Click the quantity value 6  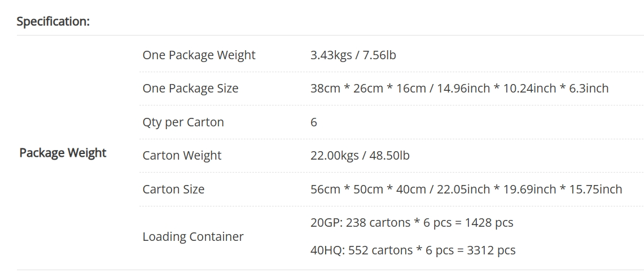click(x=314, y=122)
